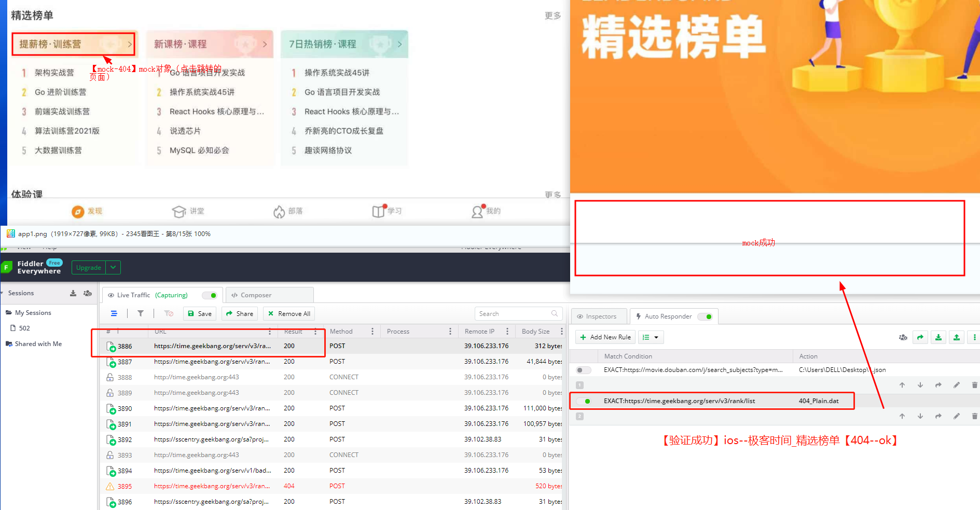The height and width of the screenshot is (510, 980).
Task: Open the 发现 tab in app screenshot
Action: 87,211
